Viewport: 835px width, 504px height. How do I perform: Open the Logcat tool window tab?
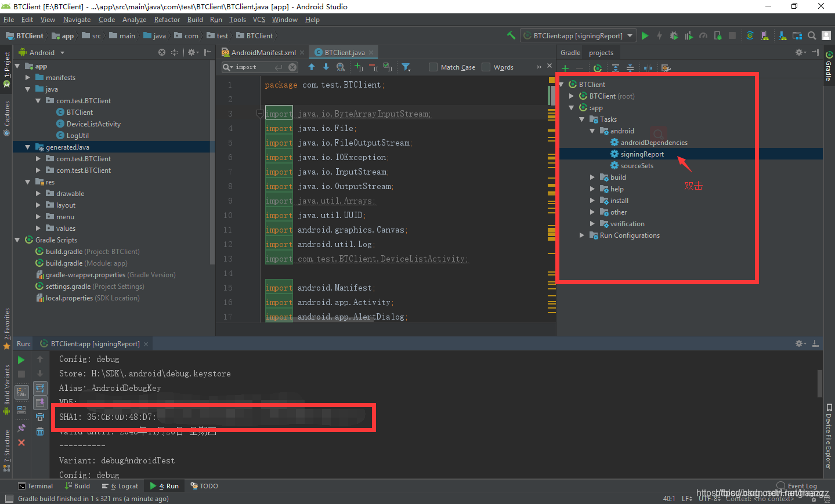[120, 486]
